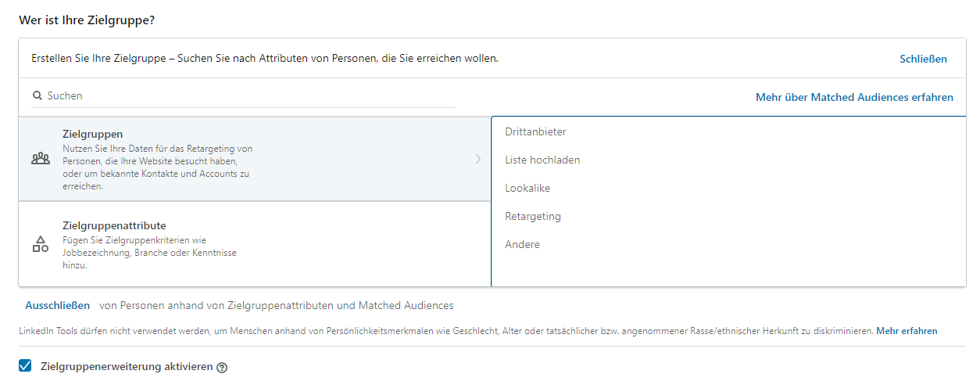Open help icon next to Zielgruppenerweiterung aktivieren

click(x=222, y=368)
